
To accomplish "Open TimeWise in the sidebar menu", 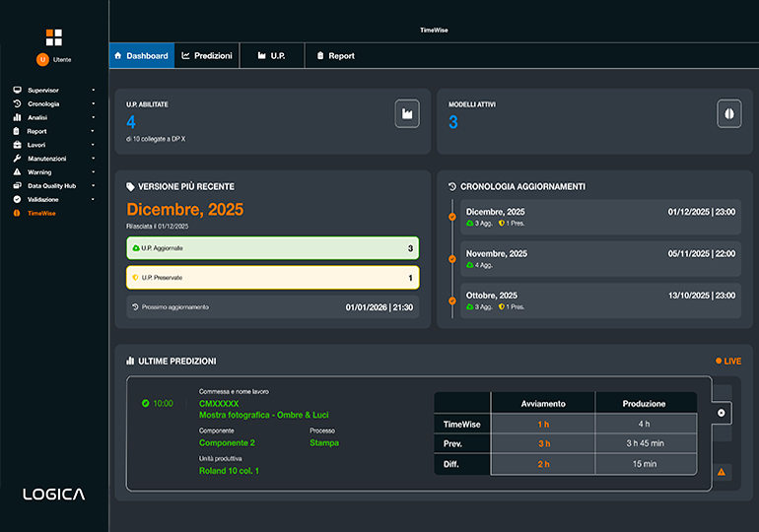I will [x=41, y=213].
